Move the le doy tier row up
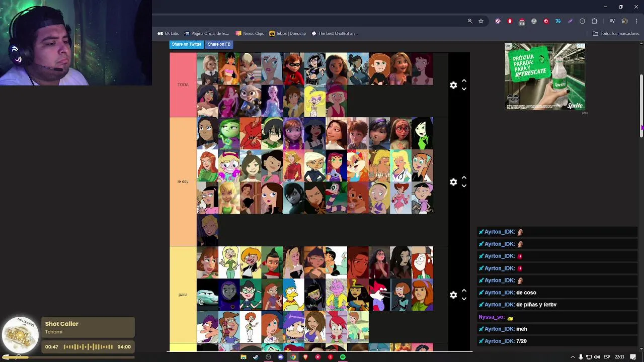The image size is (644, 362). click(x=464, y=177)
